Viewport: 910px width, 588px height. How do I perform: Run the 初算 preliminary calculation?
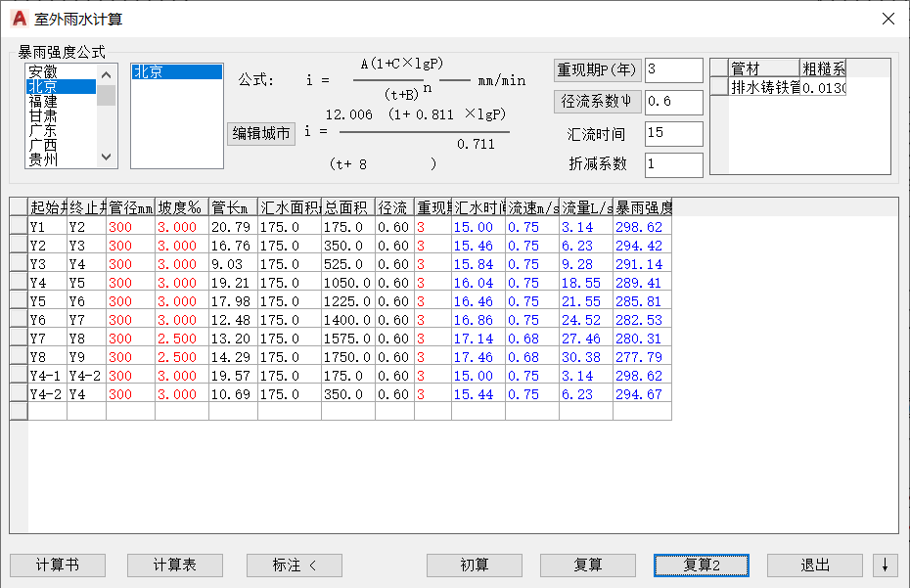[475, 565]
